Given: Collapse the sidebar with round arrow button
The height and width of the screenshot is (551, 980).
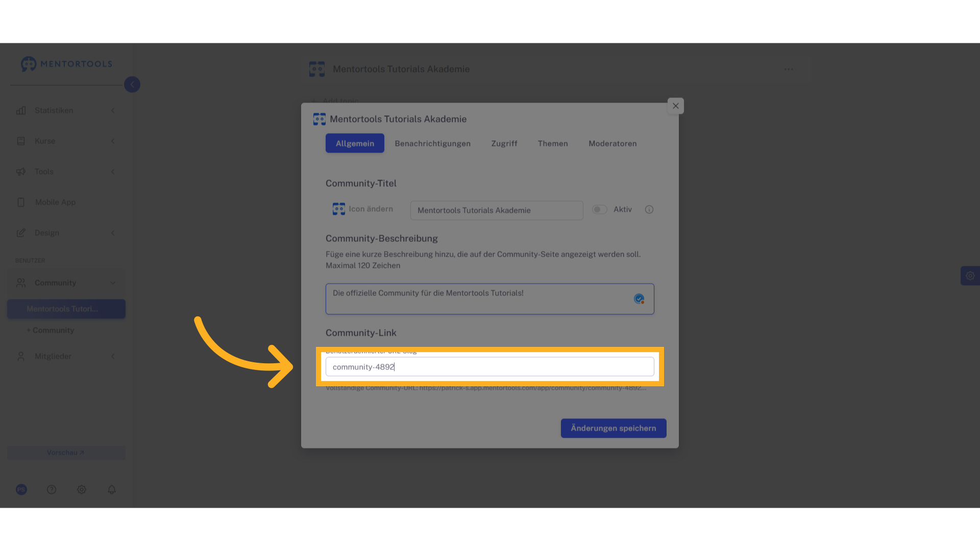Looking at the screenshot, I should pos(132,85).
